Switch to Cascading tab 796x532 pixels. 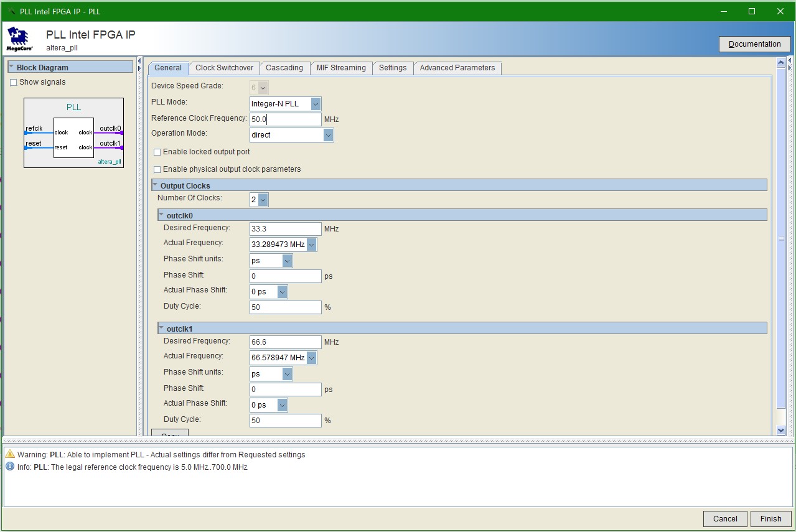pos(284,68)
